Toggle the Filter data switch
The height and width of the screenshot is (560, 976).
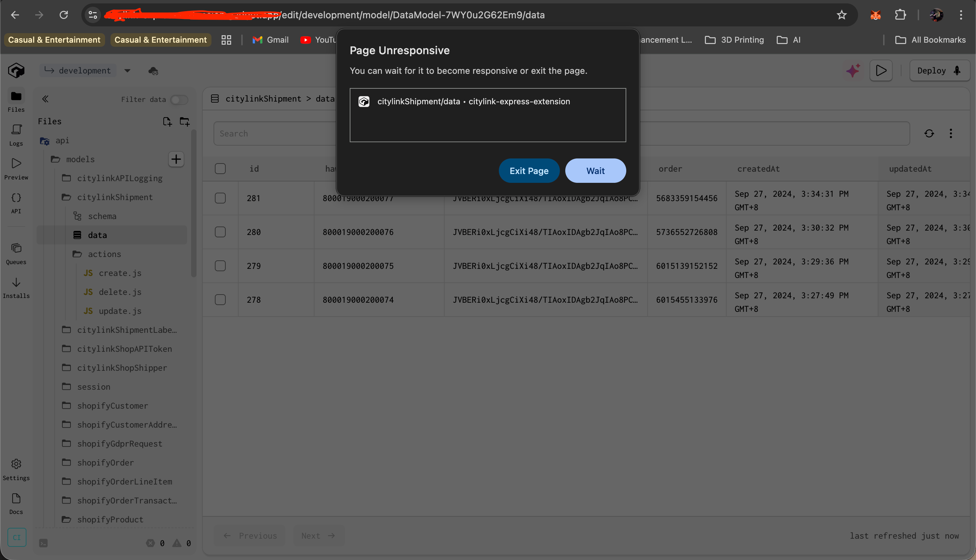179,100
